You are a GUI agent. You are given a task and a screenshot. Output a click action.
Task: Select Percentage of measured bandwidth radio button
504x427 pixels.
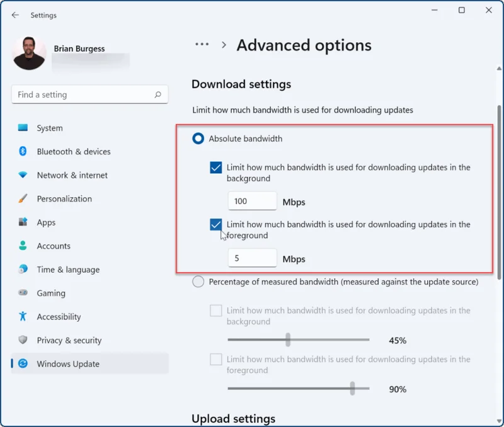(198, 282)
